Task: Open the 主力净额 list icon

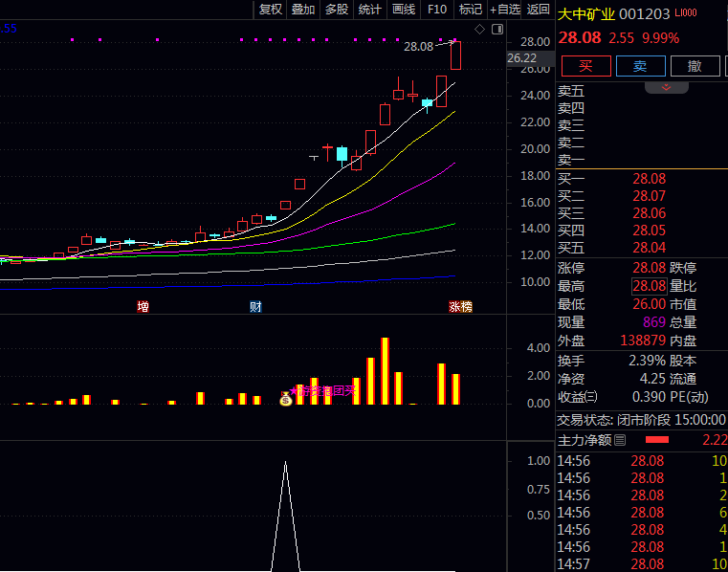Action: coord(620,440)
